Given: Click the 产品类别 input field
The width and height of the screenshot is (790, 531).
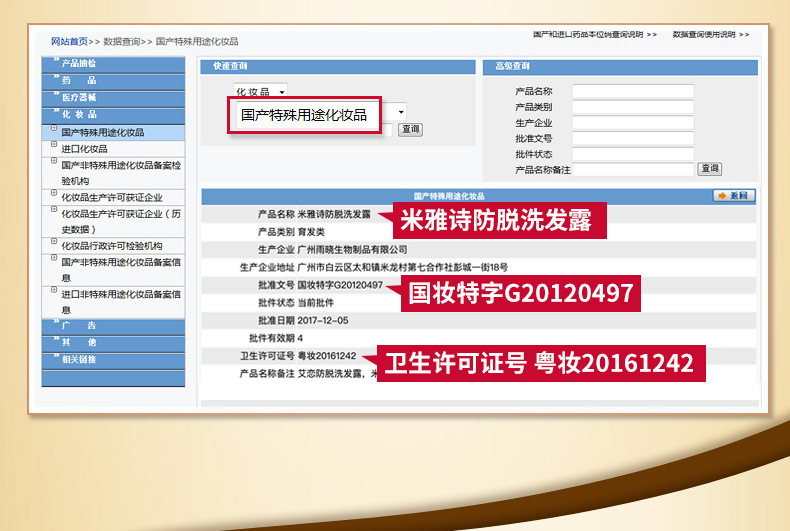Looking at the screenshot, I should (x=633, y=107).
